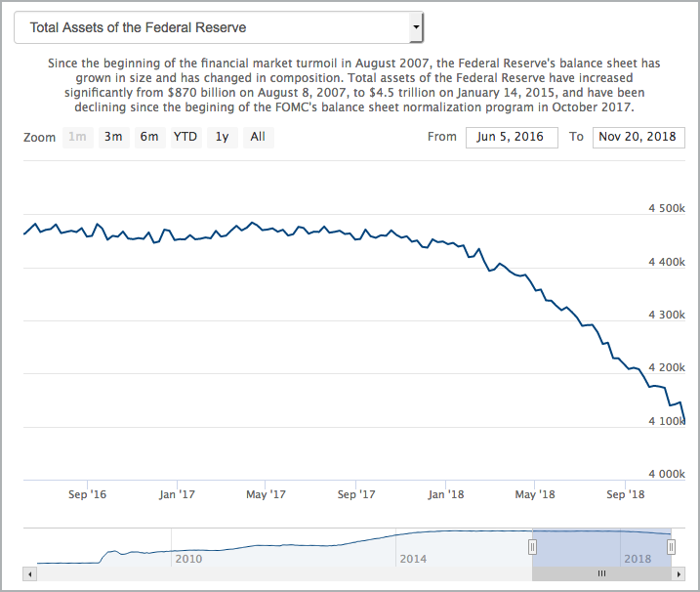Click the 4 300k axis value
The width and height of the screenshot is (700, 592).
coord(667,315)
